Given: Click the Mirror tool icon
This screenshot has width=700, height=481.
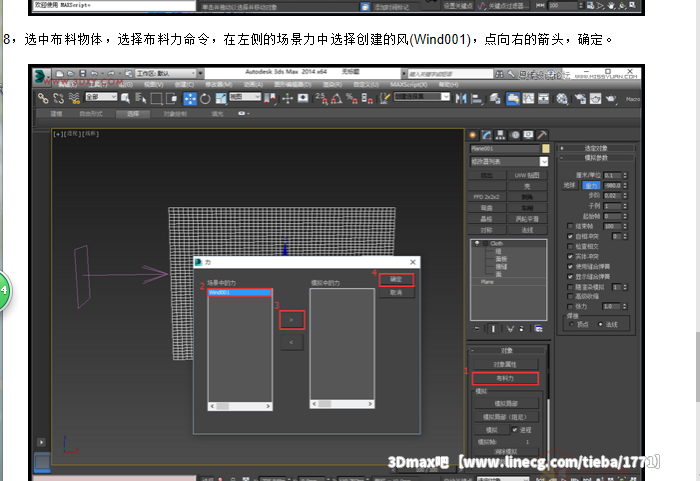Looking at the screenshot, I should 461,99.
